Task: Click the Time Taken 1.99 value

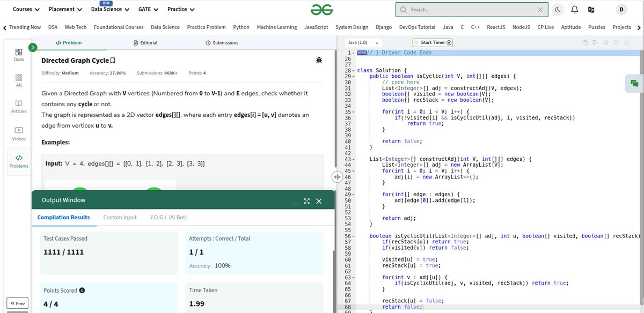Action: coord(196,304)
